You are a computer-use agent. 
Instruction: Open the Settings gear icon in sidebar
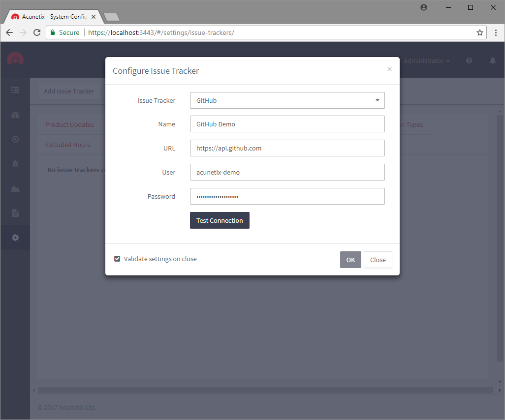pyautogui.click(x=15, y=238)
